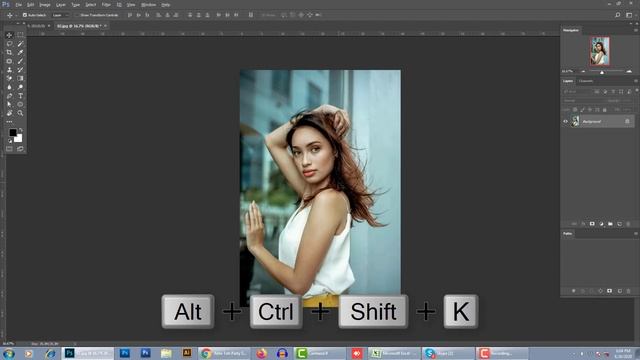
Task: Add a layer mask in Layers panel
Action: tap(592, 224)
